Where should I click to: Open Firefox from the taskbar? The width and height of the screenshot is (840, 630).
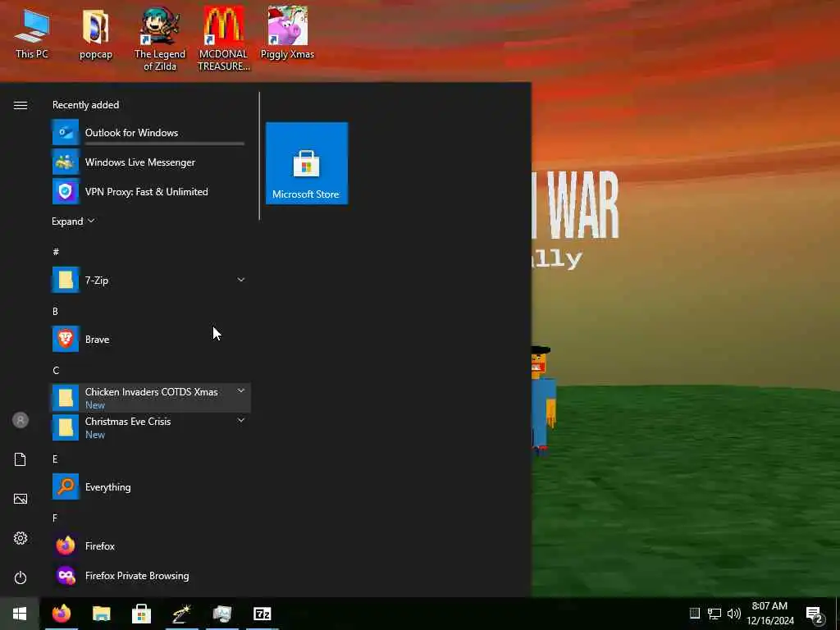click(62, 614)
